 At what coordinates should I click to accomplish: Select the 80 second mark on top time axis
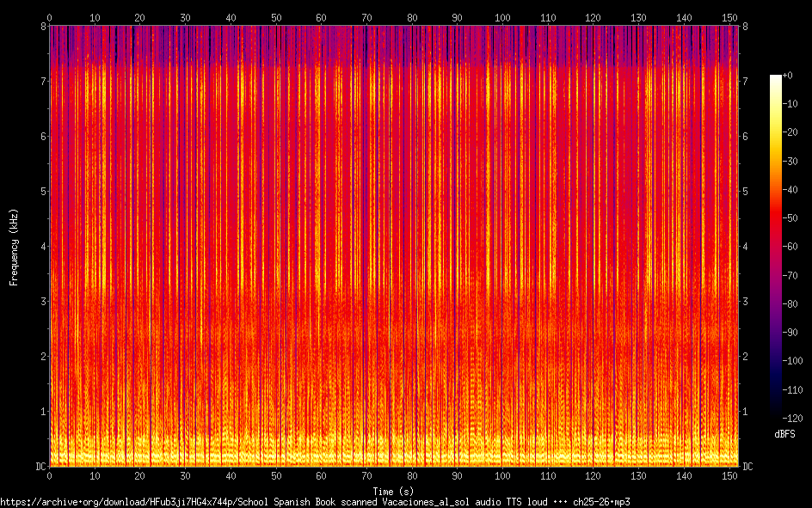point(412,17)
